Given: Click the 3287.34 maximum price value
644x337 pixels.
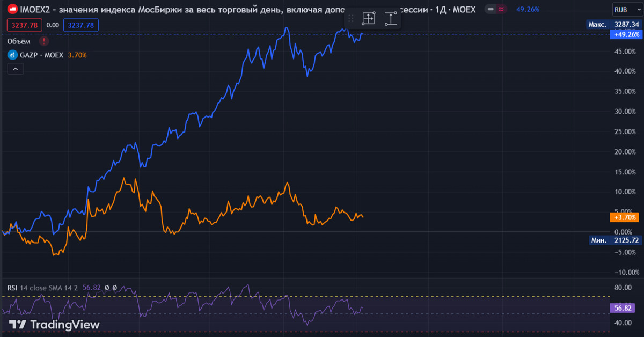Looking at the screenshot, I should 626,24.
